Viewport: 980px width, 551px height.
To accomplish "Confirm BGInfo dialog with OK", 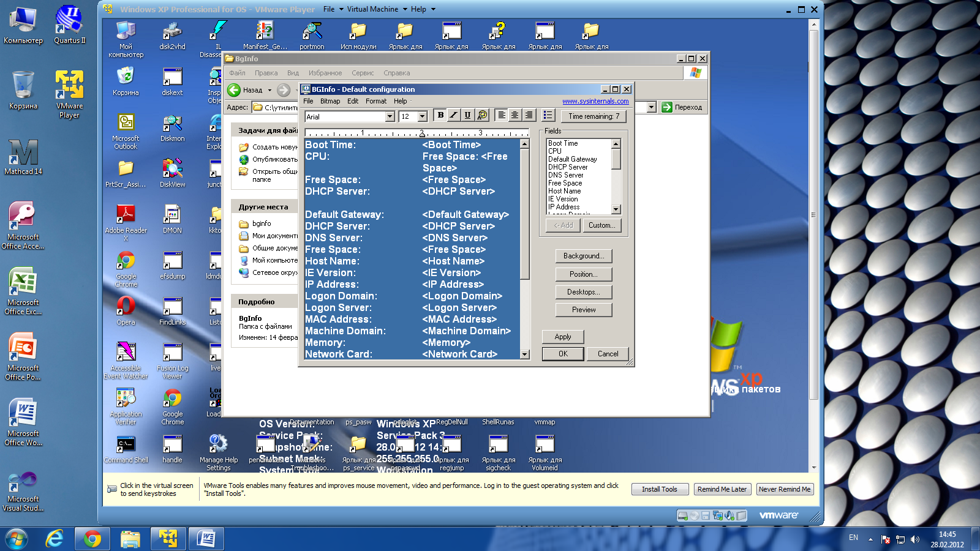I will [563, 354].
